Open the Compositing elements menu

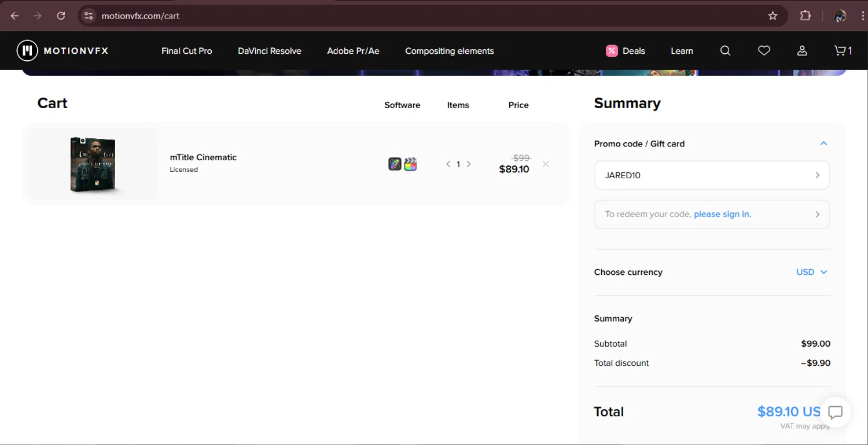point(450,51)
